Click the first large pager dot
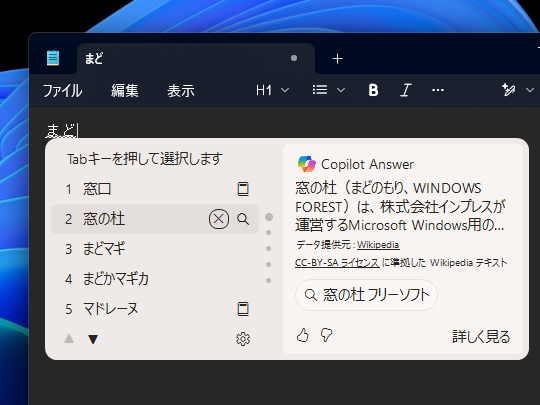This screenshot has width=540, height=405. click(269, 217)
